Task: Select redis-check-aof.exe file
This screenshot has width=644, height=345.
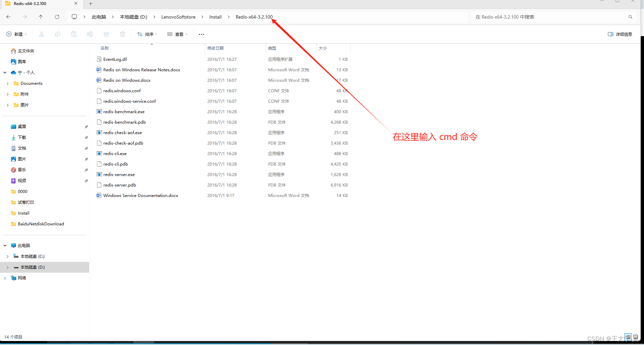Action: 123,132
